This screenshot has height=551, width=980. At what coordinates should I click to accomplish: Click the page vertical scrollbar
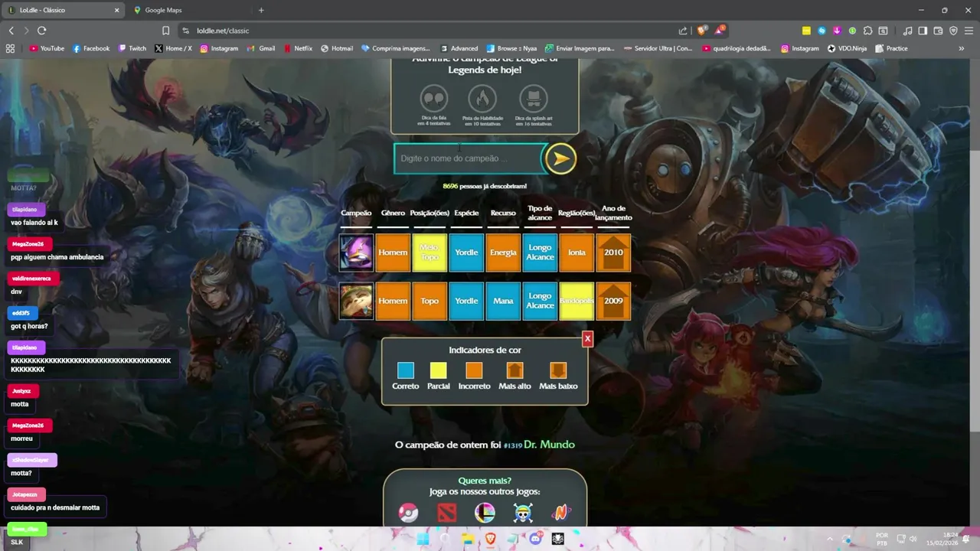975,292
